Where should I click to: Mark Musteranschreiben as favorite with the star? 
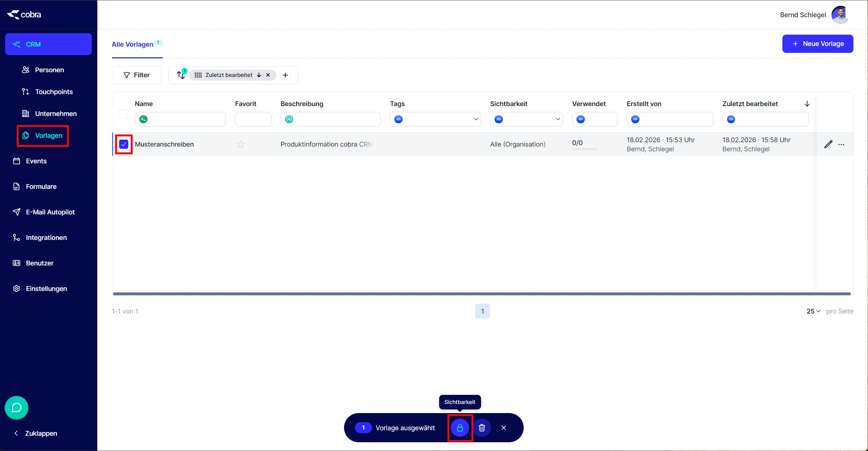(241, 144)
